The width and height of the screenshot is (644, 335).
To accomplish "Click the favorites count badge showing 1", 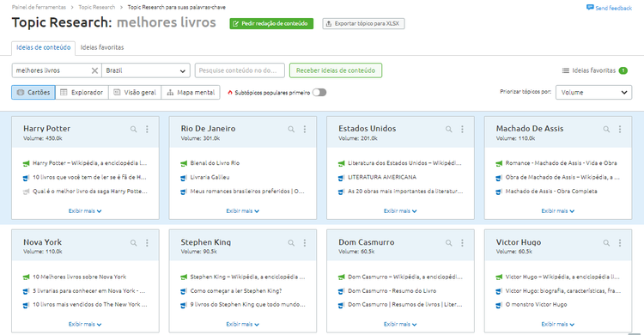I will pos(623,70).
